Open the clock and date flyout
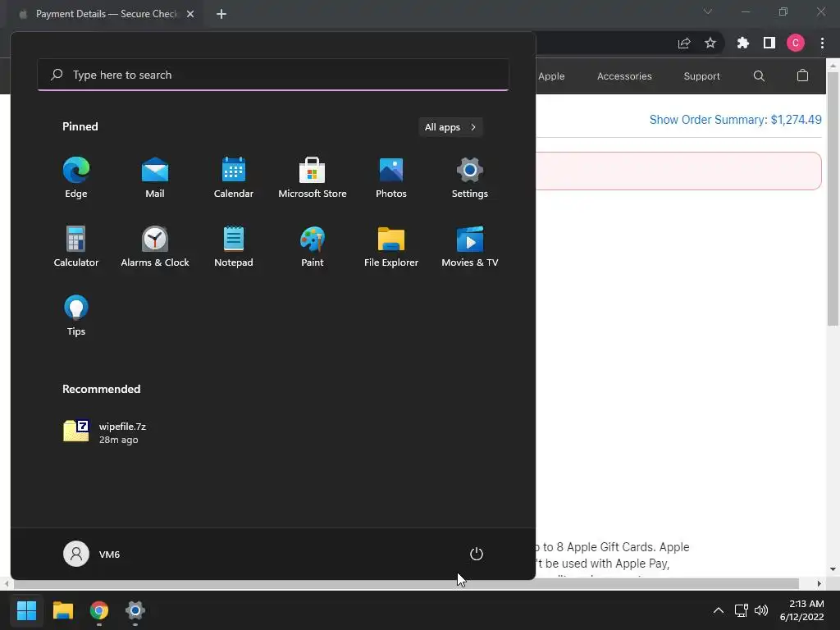Viewport: 840px width, 630px height. (802, 610)
